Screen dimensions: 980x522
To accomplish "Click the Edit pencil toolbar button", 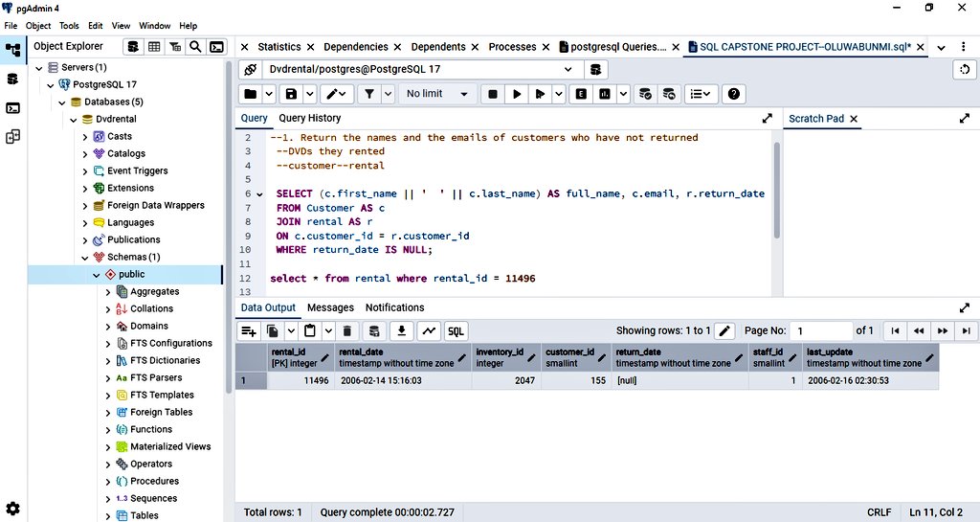I will [338, 94].
